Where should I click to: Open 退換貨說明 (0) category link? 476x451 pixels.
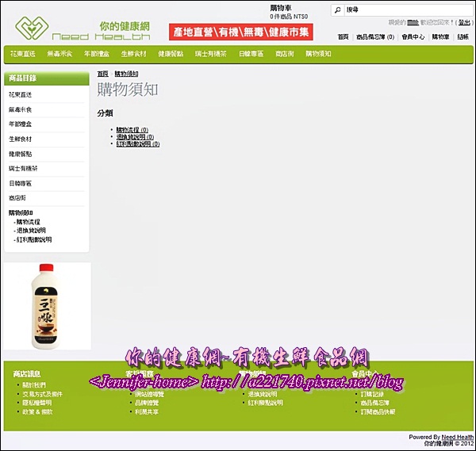tap(135, 137)
